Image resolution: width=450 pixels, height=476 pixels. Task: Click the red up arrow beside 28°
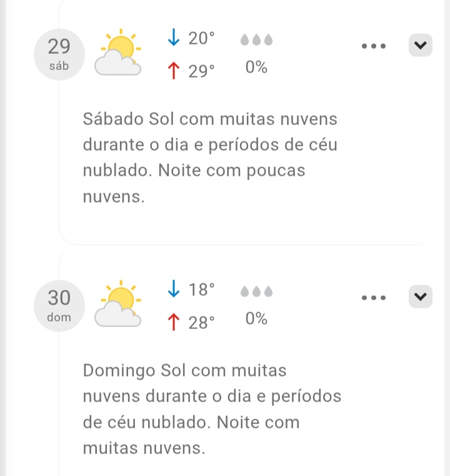[173, 322]
